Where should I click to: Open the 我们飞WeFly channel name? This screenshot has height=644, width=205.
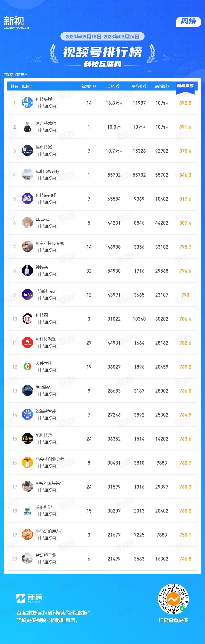47,171
